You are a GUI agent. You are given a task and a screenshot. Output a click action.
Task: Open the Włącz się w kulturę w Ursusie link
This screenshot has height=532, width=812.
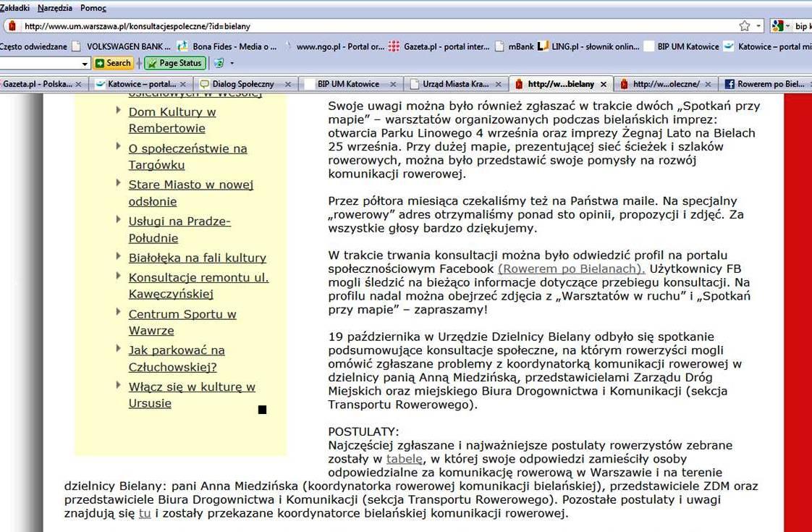[x=192, y=394]
